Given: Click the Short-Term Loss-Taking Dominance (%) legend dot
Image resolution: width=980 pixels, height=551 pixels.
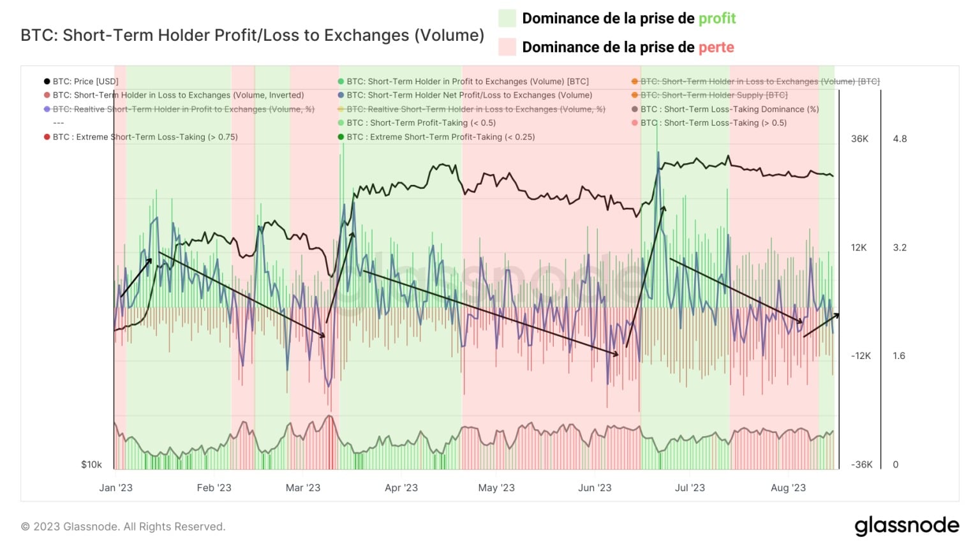Looking at the screenshot, I should point(635,109).
